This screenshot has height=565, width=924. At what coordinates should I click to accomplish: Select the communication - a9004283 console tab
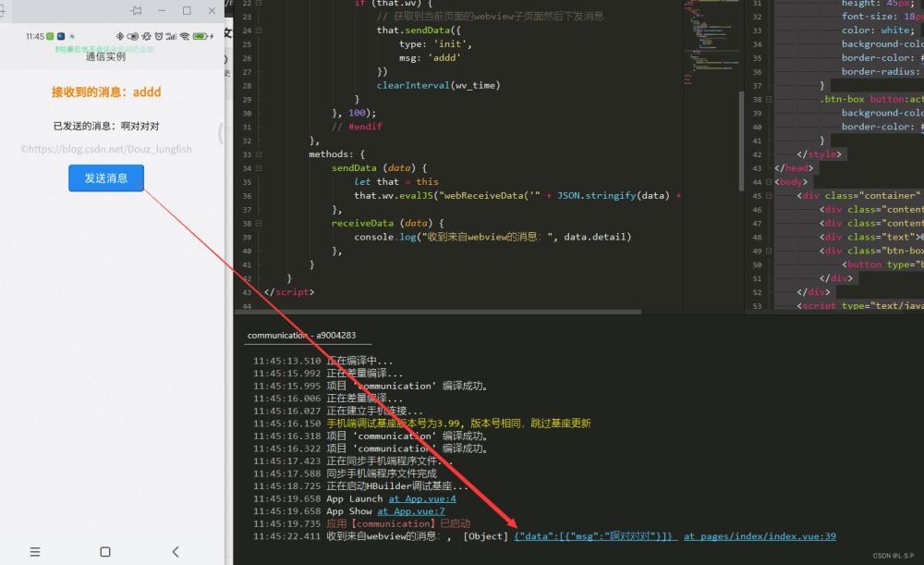[302, 335]
